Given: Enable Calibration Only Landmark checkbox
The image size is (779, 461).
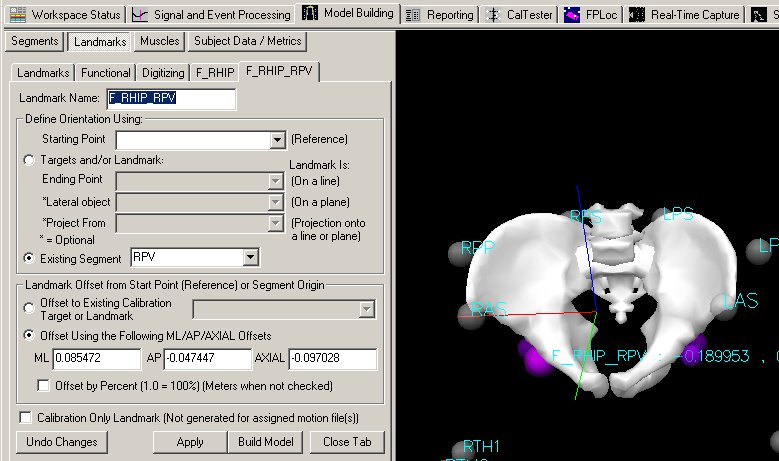Looking at the screenshot, I should [x=25, y=417].
